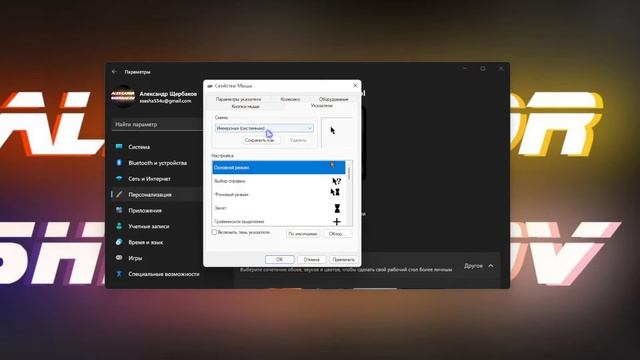Maximize the Параметры window
The image size is (640, 360).
482,69
